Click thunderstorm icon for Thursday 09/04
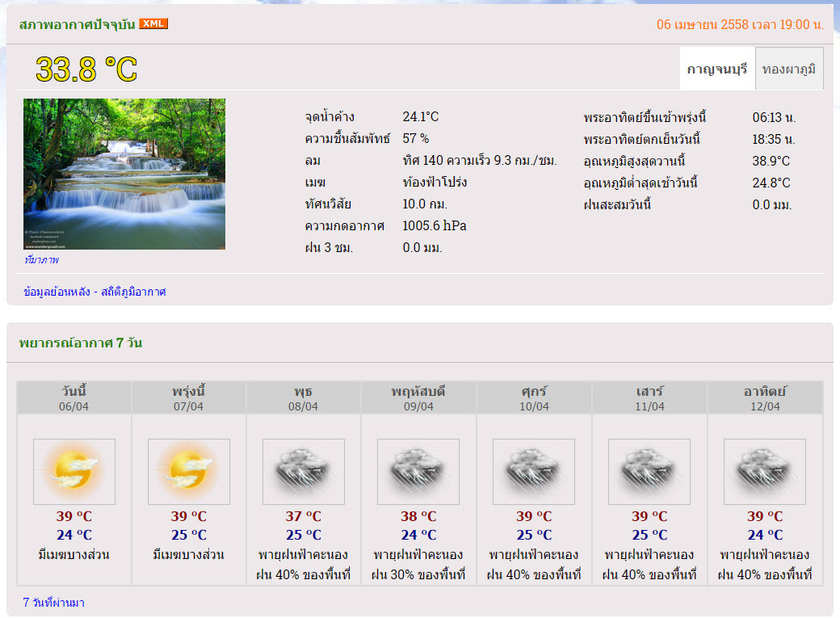The image size is (840, 618). (418, 472)
